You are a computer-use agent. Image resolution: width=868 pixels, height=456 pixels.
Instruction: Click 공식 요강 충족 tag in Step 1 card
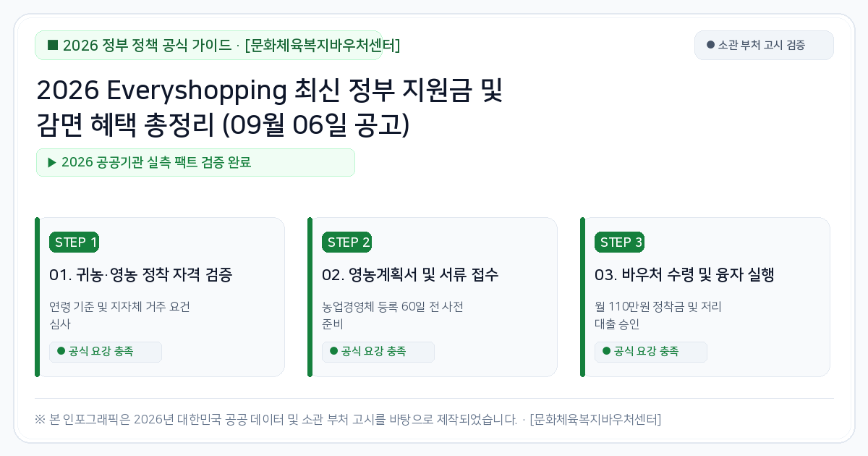pos(106,352)
